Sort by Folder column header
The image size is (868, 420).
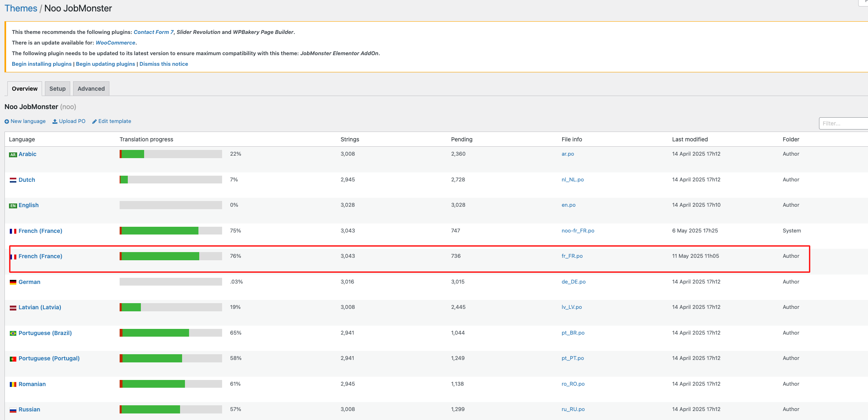791,139
